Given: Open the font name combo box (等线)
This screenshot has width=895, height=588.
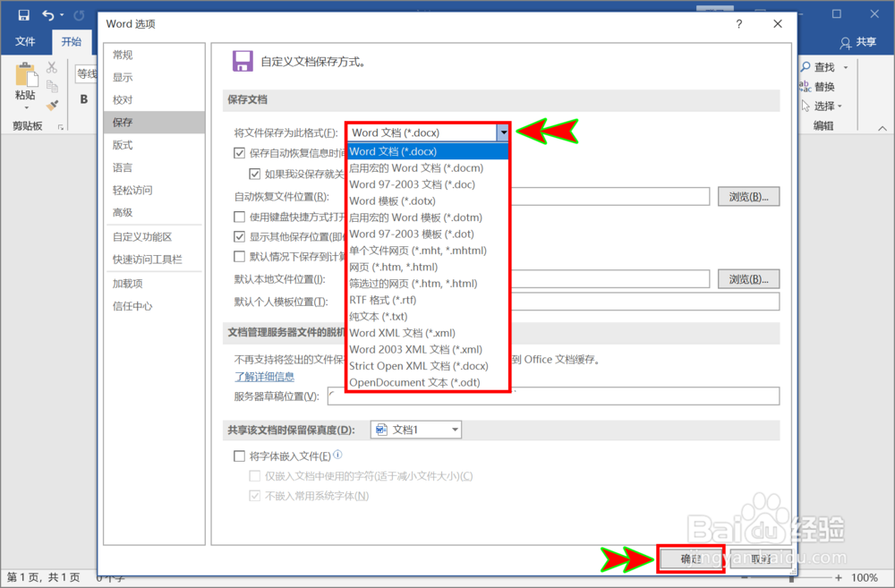Looking at the screenshot, I should pos(86,73).
